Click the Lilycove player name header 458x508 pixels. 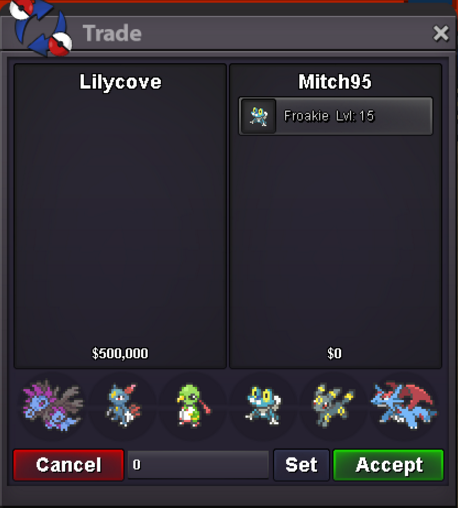(x=120, y=82)
